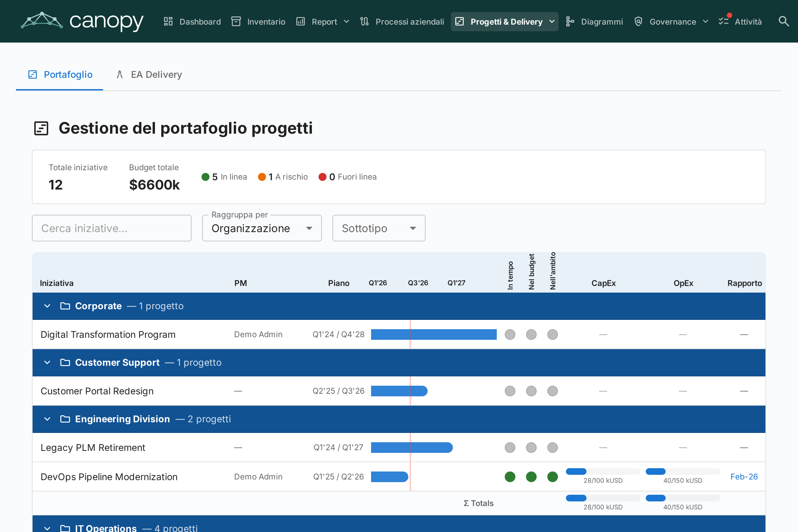
Task: Click the Report chart icon
Action: click(300, 21)
